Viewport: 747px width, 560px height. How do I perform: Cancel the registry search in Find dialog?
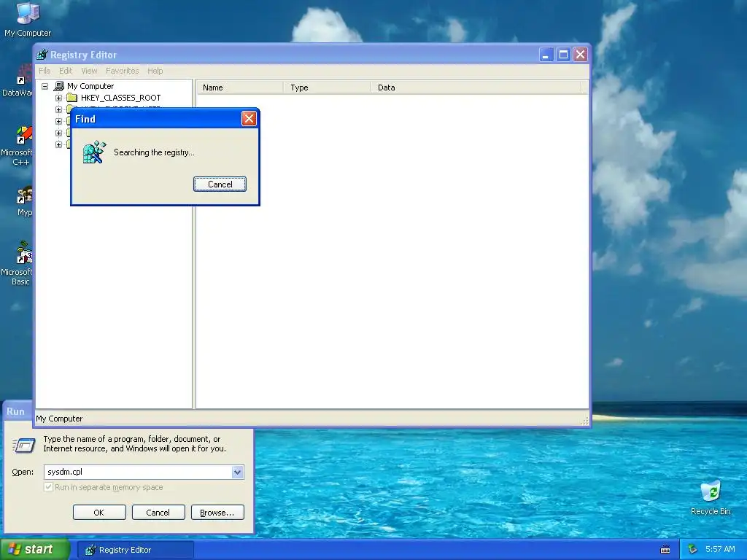pos(220,184)
